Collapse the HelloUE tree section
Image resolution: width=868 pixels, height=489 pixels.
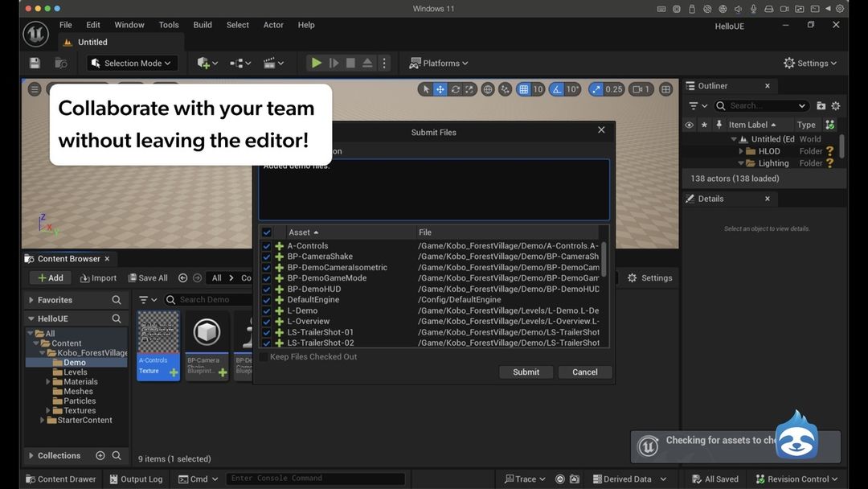point(31,319)
